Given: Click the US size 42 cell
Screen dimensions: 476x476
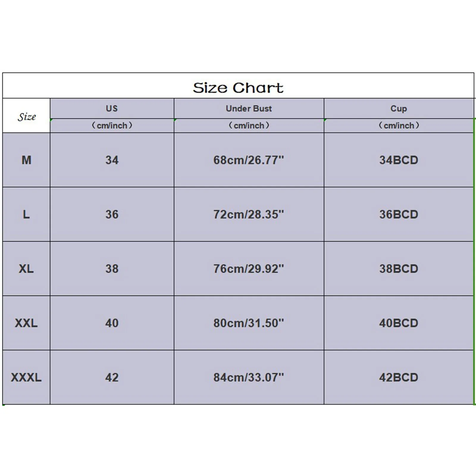Looking at the screenshot, I should 112,377.
